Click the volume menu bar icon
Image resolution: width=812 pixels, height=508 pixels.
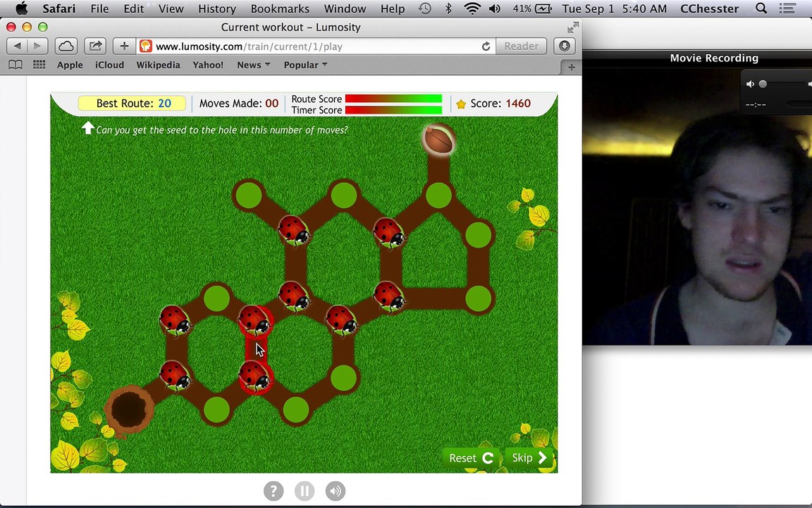(x=495, y=8)
